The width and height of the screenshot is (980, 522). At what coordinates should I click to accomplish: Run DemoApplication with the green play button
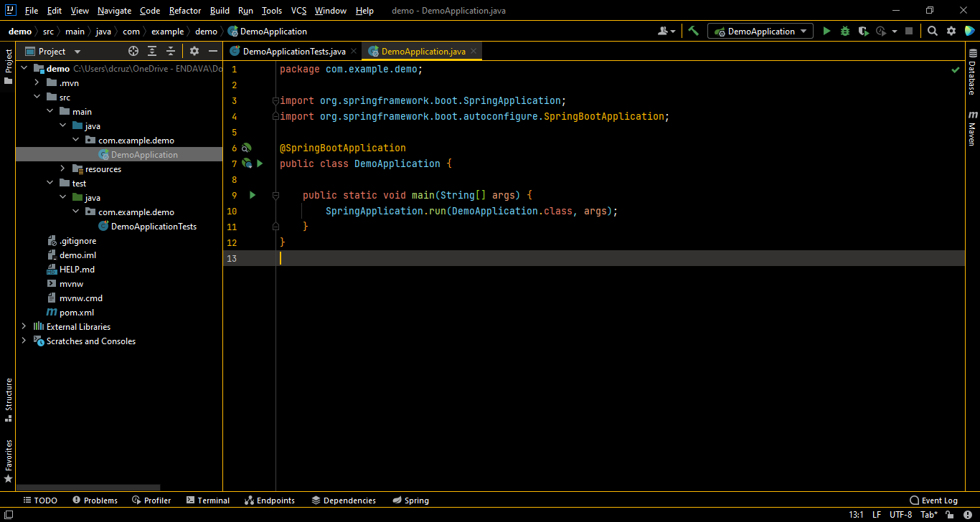[x=826, y=31]
